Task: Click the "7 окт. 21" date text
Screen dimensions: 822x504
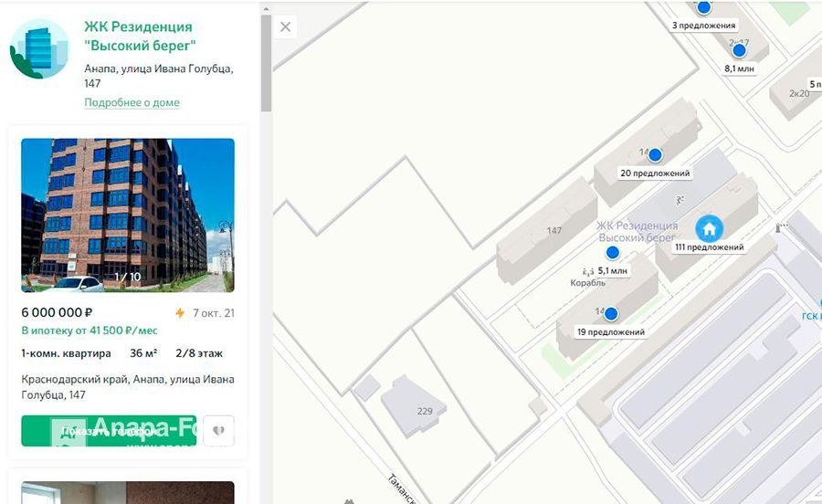Action: [x=214, y=313]
